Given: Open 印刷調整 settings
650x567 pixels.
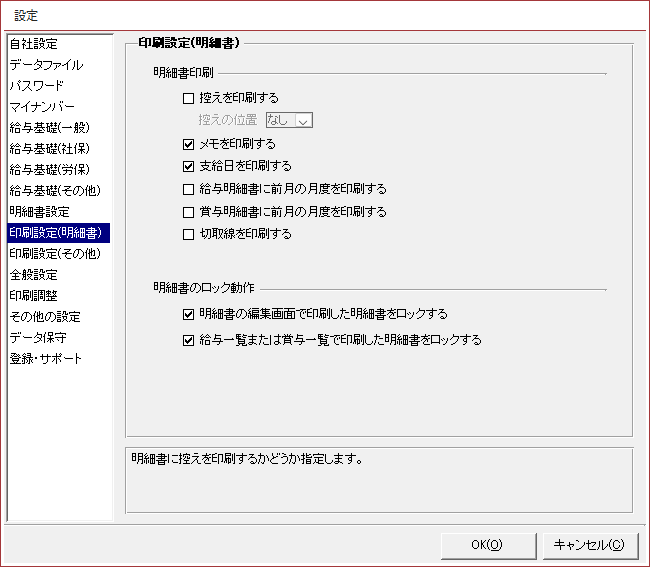Looking at the screenshot, I should [x=33, y=296].
